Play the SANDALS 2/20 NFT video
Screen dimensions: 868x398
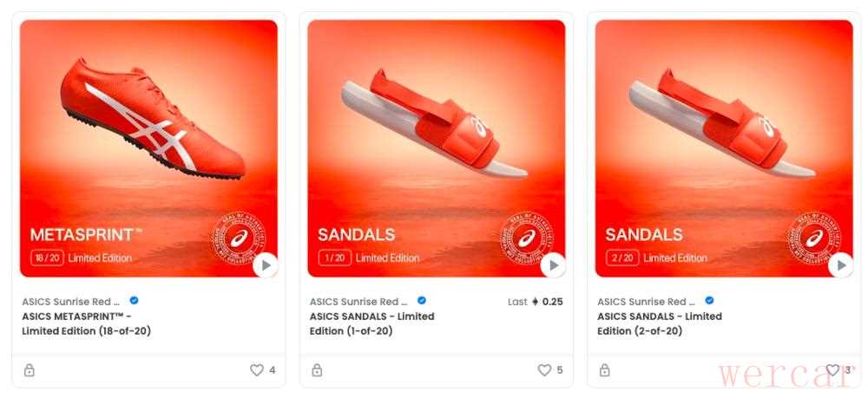pos(841,265)
